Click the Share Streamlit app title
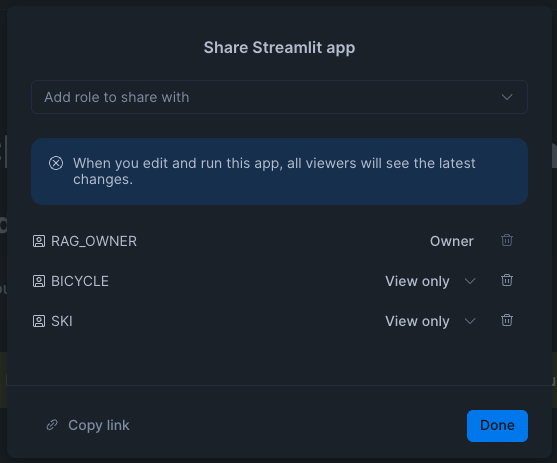 click(x=279, y=48)
